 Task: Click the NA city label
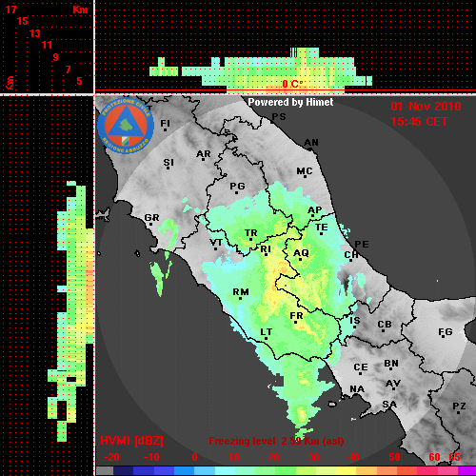tap(357, 389)
